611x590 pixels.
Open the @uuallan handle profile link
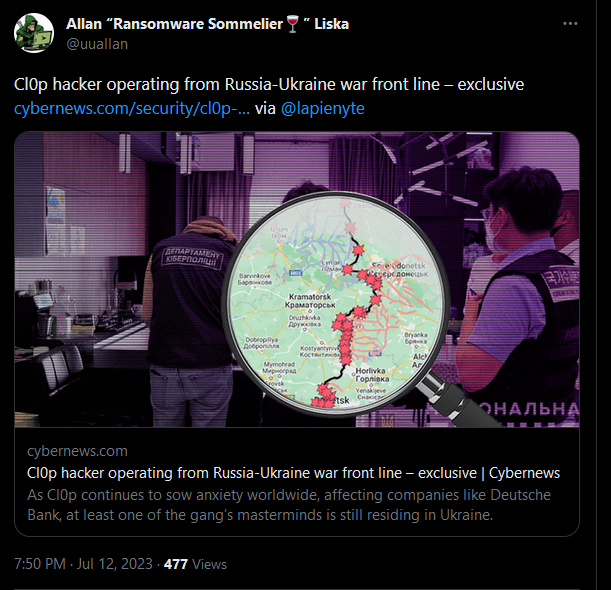coord(97,44)
